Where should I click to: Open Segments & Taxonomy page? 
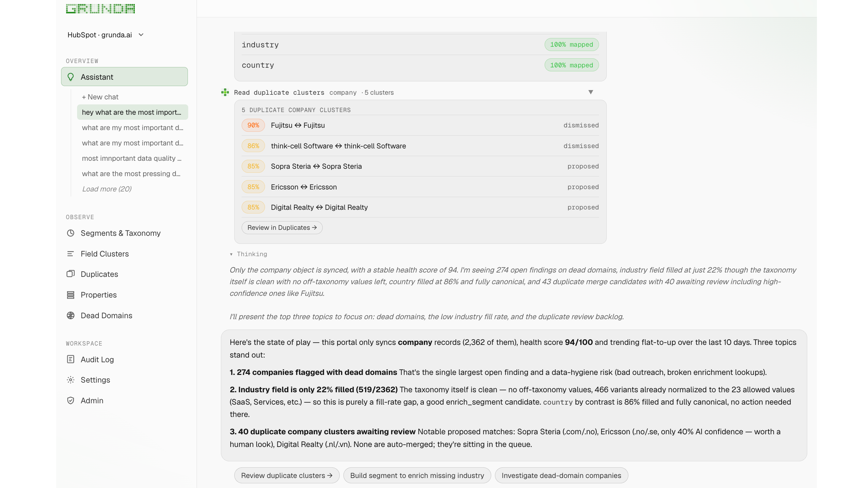[124, 233]
